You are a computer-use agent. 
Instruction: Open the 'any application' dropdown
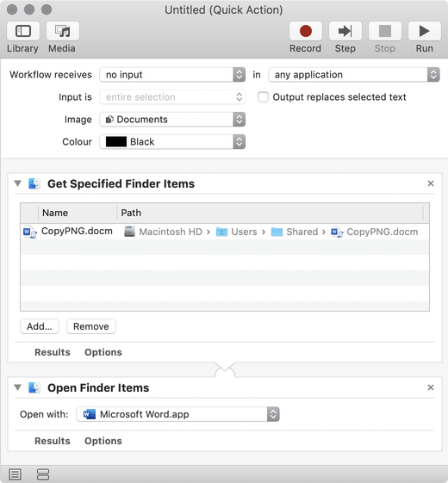point(354,75)
